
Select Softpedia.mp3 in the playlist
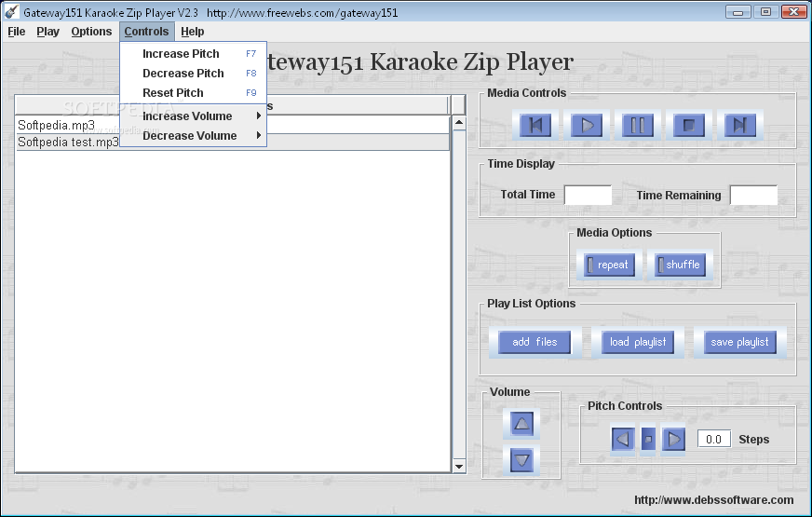(232, 125)
